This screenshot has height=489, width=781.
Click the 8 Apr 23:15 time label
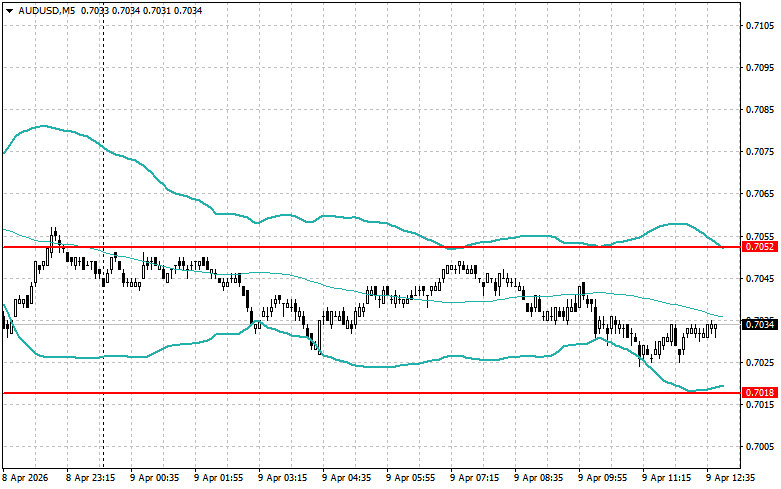[x=91, y=478]
